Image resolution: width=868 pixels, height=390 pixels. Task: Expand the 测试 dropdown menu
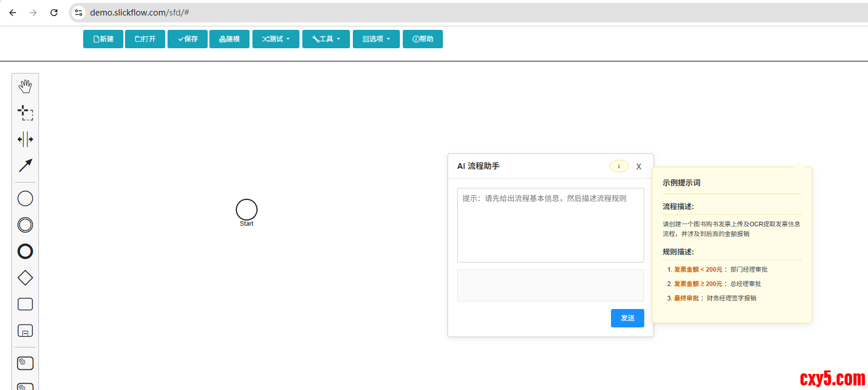276,39
